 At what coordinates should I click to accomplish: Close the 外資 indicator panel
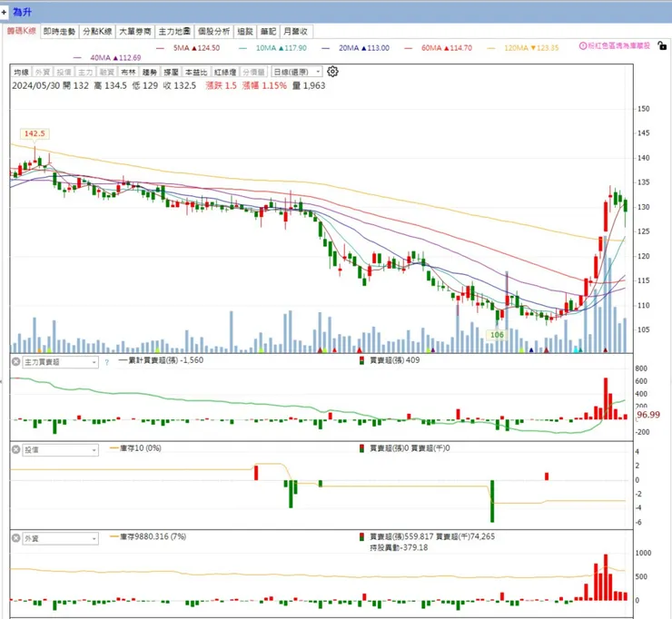pyautogui.click(x=15, y=538)
